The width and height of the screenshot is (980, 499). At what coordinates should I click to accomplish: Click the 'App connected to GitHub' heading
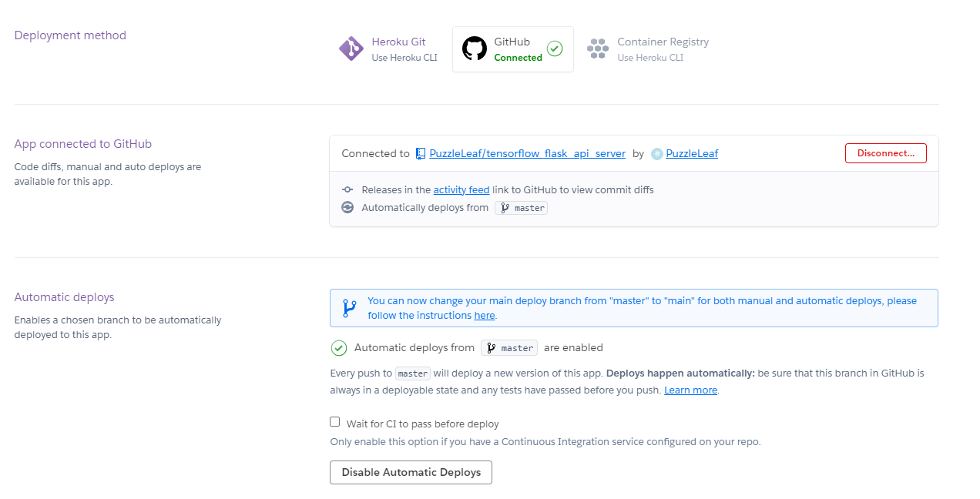click(83, 144)
